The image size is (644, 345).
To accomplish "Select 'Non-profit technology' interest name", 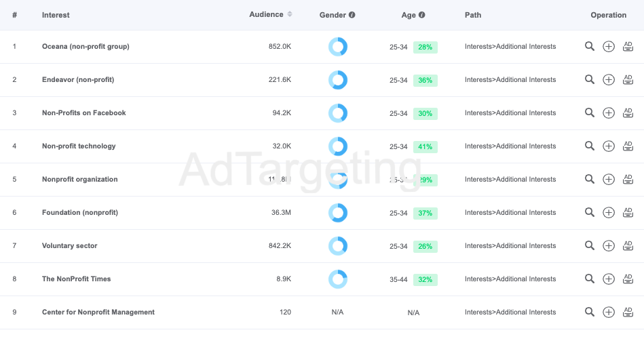I will coord(79,146).
